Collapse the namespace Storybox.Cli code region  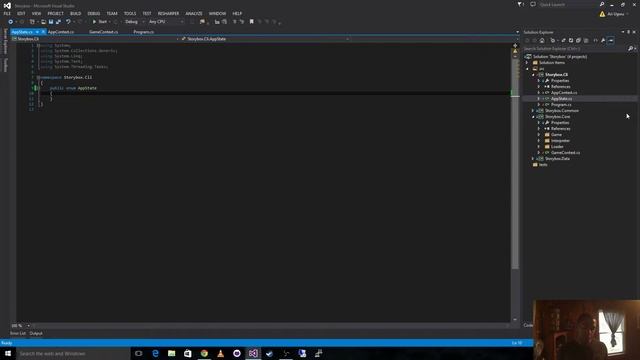pos(38,77)
